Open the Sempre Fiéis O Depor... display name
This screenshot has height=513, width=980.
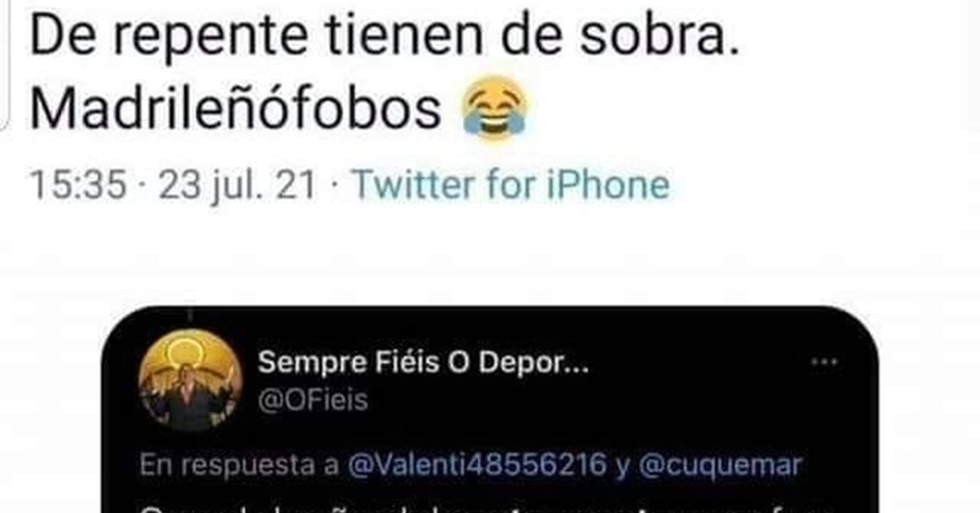pos(423,362)
